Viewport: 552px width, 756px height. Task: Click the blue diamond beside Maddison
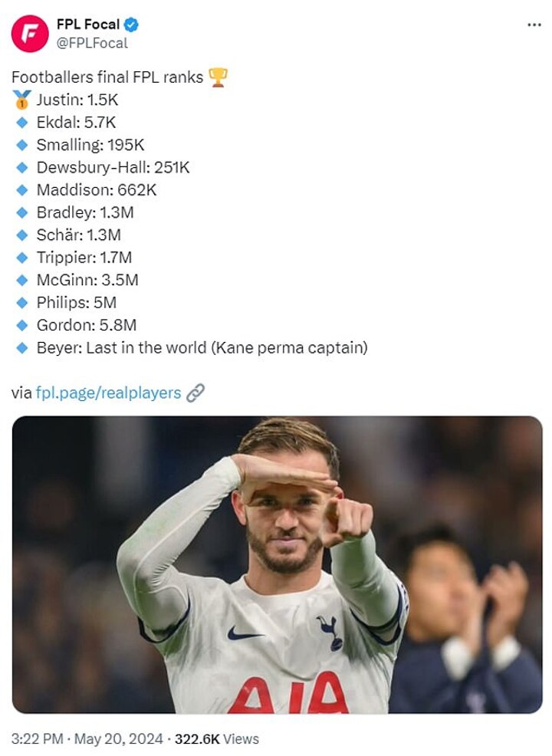tap(22, 189)
